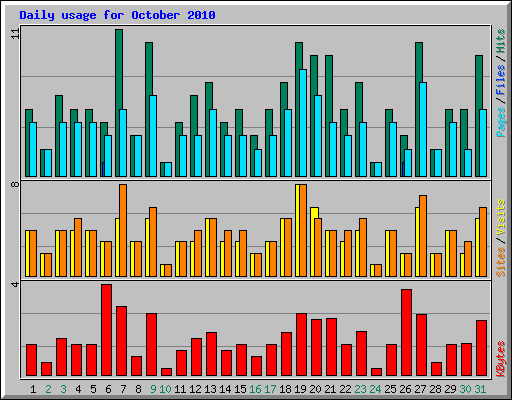Click day label 4 on the x-axis

pyautogui.click(x=78, y=389)
